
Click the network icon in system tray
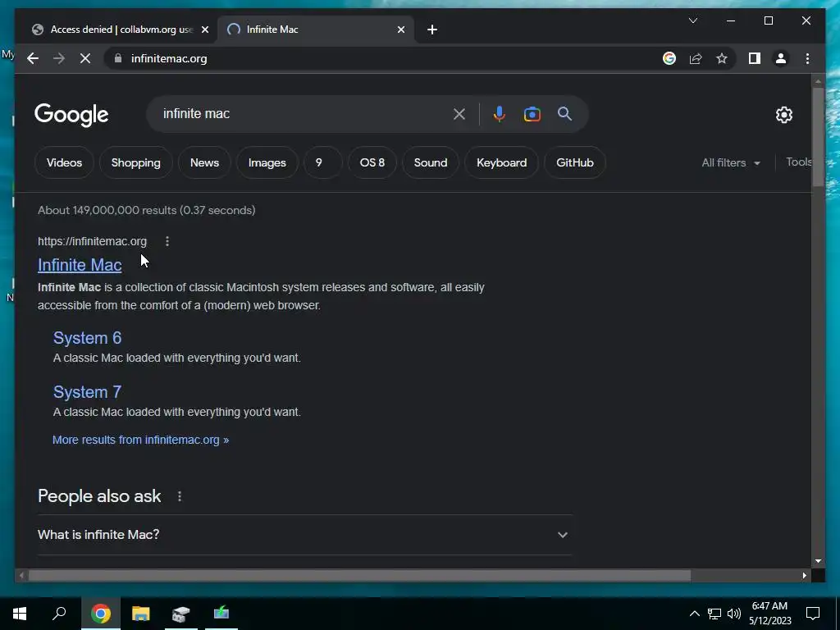pyautogui.click(x=714, y=614)
